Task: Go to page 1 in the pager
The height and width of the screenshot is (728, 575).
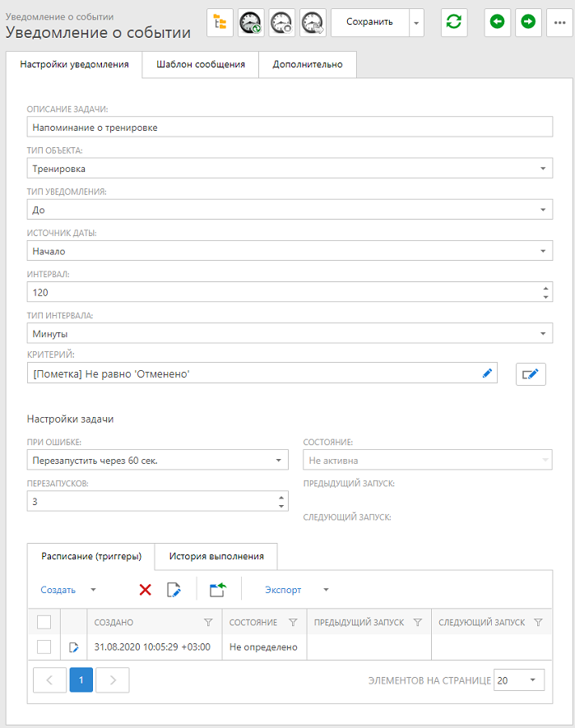Action: tap(81, 680)
